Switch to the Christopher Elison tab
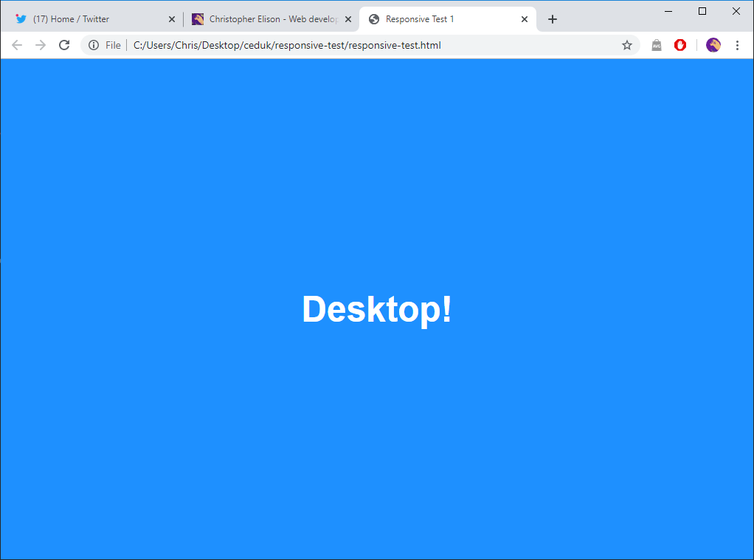 pos(271,19)
